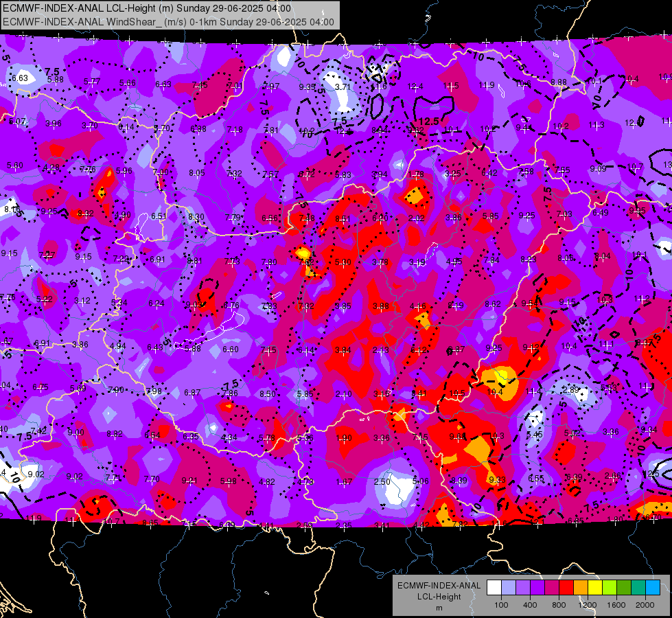This screenshot has width=672, height=618.
Task: Click the legend tick value 1200
Action: (x=587, y=605)
